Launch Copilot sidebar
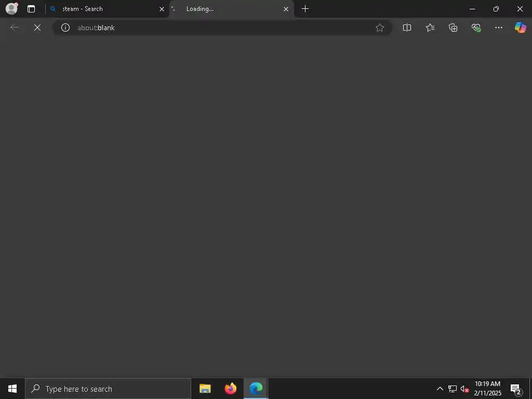 (x=520, y=28)
